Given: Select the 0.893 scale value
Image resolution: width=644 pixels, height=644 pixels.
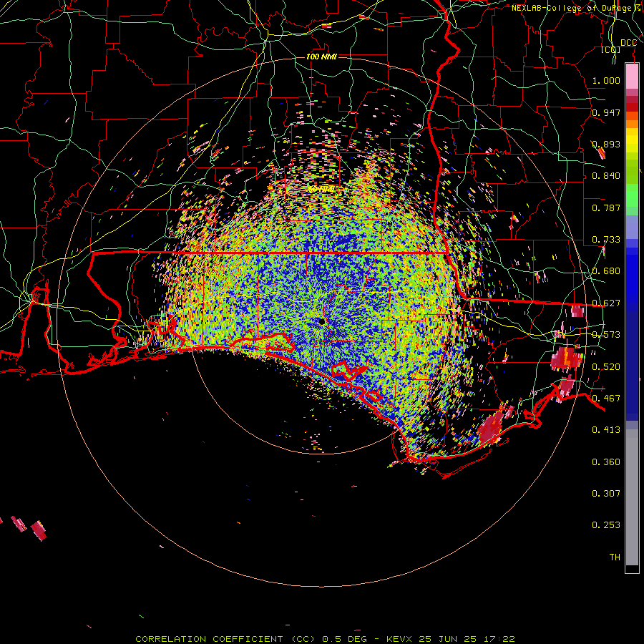Looking at the screenshot, I should [606, 144].
